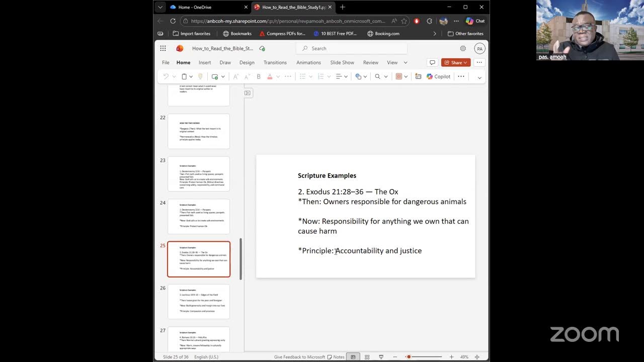Expand the Shapes dropdown arrow
The image size is (644, 362).
coord(365,77)
